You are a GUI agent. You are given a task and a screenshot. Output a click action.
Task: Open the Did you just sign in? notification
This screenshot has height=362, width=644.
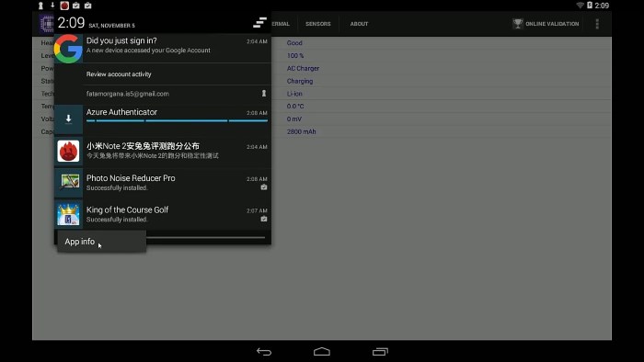(163, 48)
